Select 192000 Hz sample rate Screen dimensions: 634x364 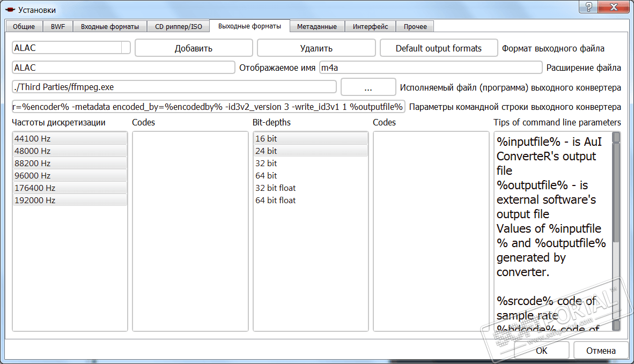[70, 200]
